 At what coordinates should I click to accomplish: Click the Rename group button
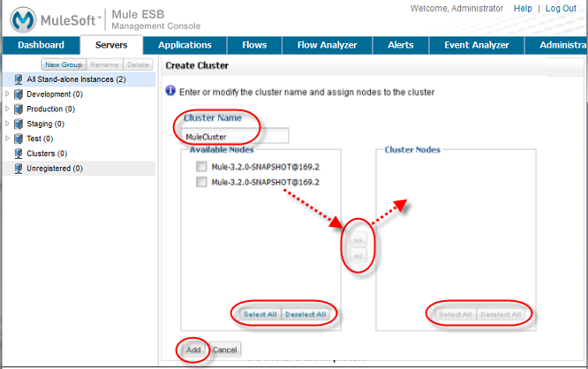tap(105, 64)
